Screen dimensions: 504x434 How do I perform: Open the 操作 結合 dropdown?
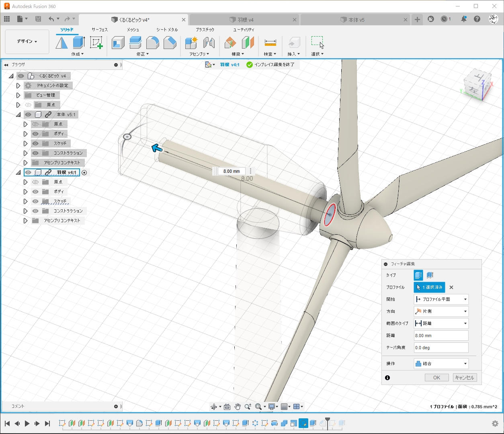click(x=441, y=364)
